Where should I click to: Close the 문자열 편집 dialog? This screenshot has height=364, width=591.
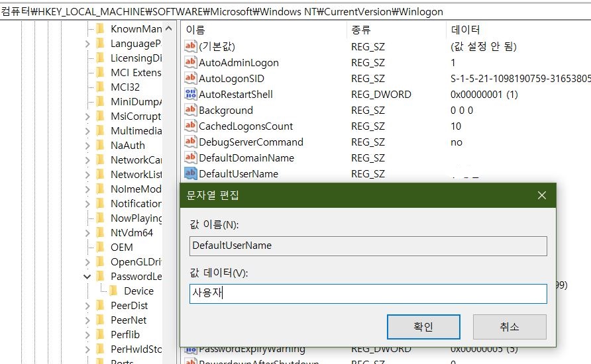pyautogui.click(x=541, y=195)
